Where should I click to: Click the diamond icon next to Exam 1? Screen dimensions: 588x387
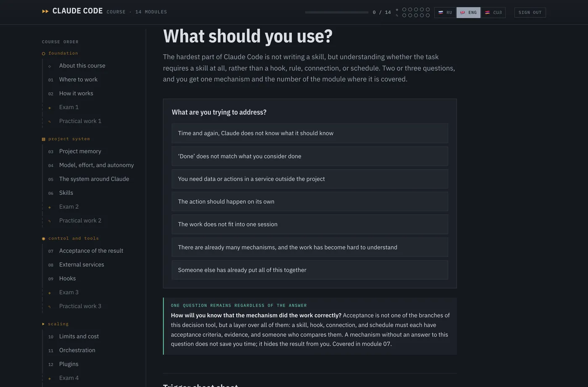click(50, 108)
